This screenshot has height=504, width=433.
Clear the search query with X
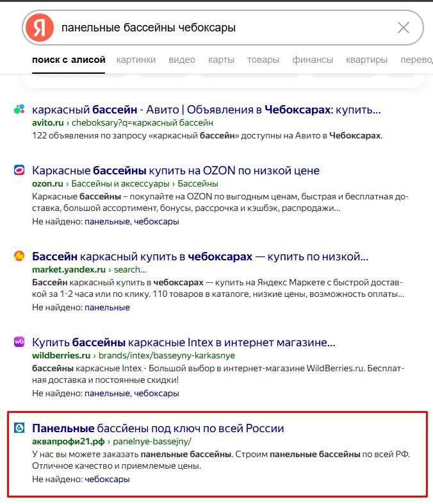click(x=404, y=28)
